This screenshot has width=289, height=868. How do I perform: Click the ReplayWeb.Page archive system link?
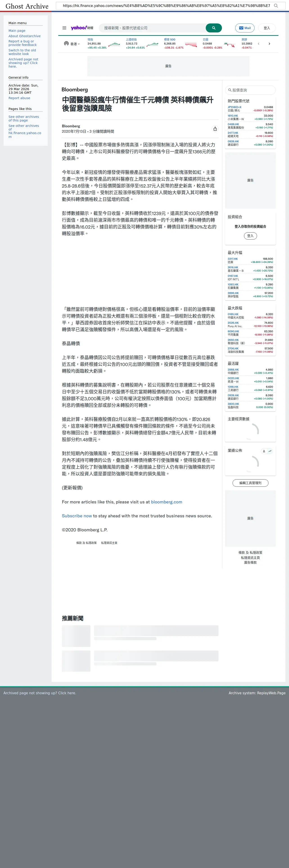(271, 693)
